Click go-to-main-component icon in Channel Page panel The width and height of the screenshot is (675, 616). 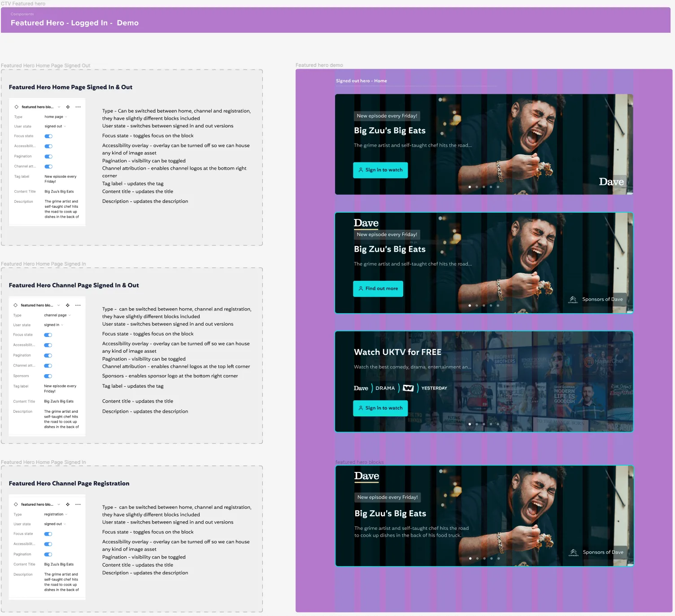(x=68, y=305)
